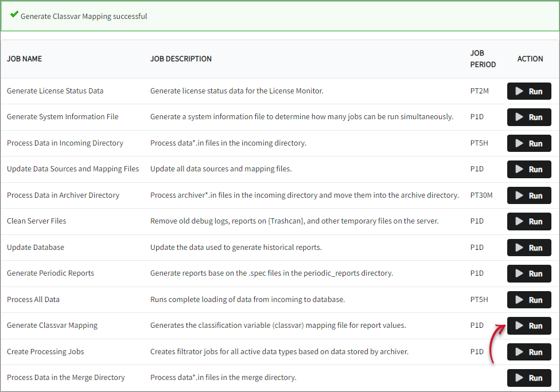Hit the play icon beside Update Database
Viewport: 560px width, 392px height.
point(519,248)
